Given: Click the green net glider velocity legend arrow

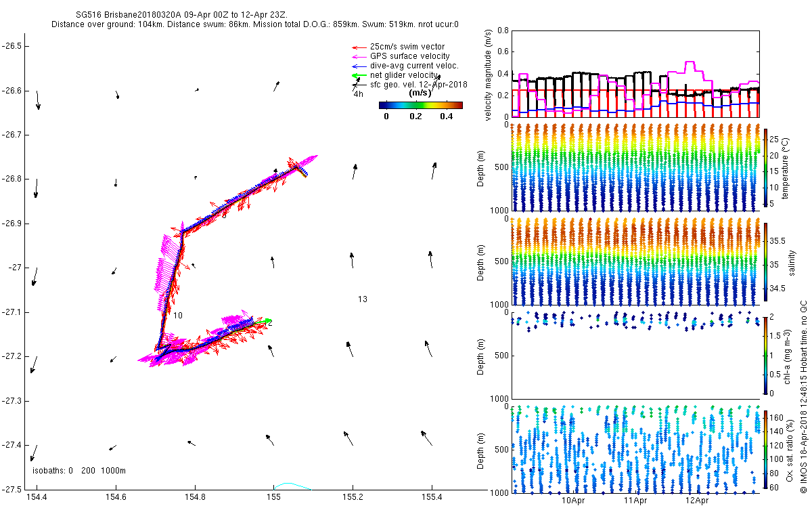Looking at the screenshot, I should point(359,75).
